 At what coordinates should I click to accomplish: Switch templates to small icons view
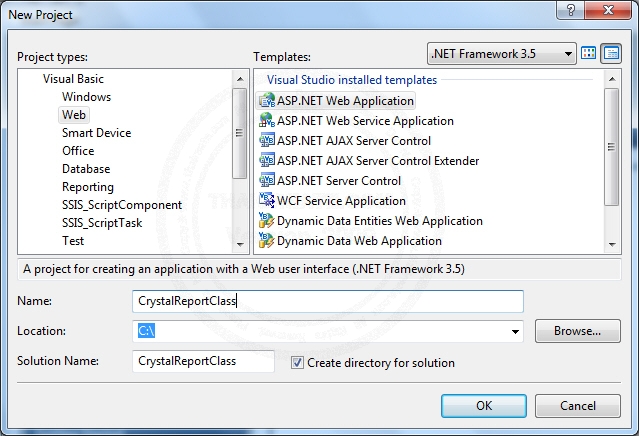coord(611,53)
